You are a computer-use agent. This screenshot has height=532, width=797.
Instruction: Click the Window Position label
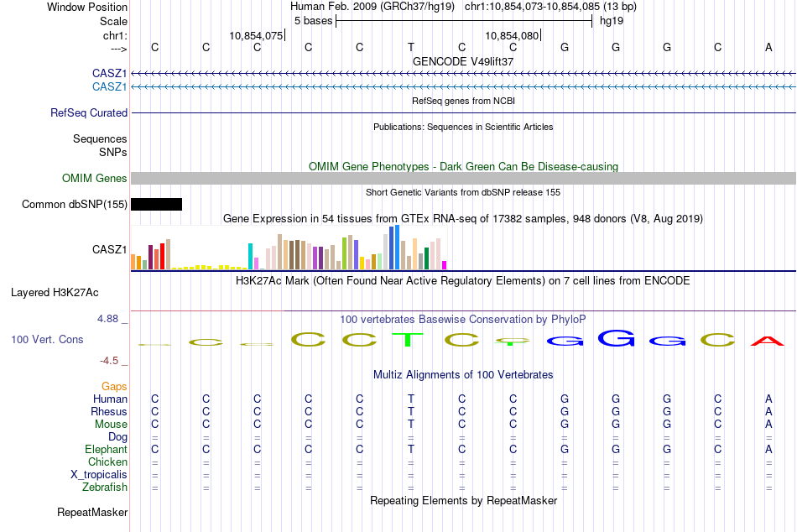click(87, 7)
